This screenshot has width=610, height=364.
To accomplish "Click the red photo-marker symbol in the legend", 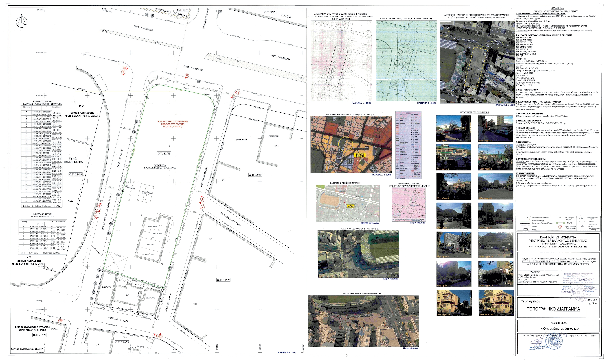I will pos(560,227).
